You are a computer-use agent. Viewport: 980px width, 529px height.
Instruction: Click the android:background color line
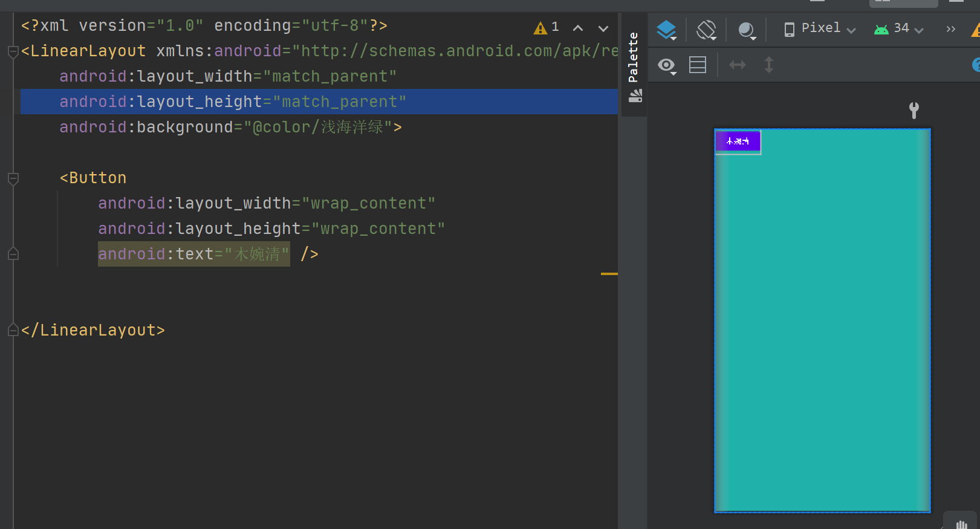(230, 127)
